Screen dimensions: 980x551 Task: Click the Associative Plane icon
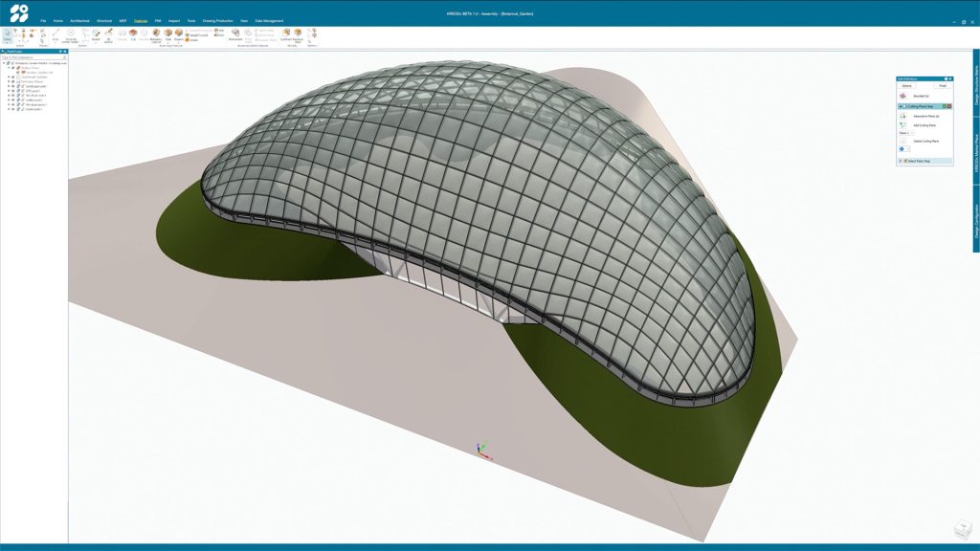(902, 115)
